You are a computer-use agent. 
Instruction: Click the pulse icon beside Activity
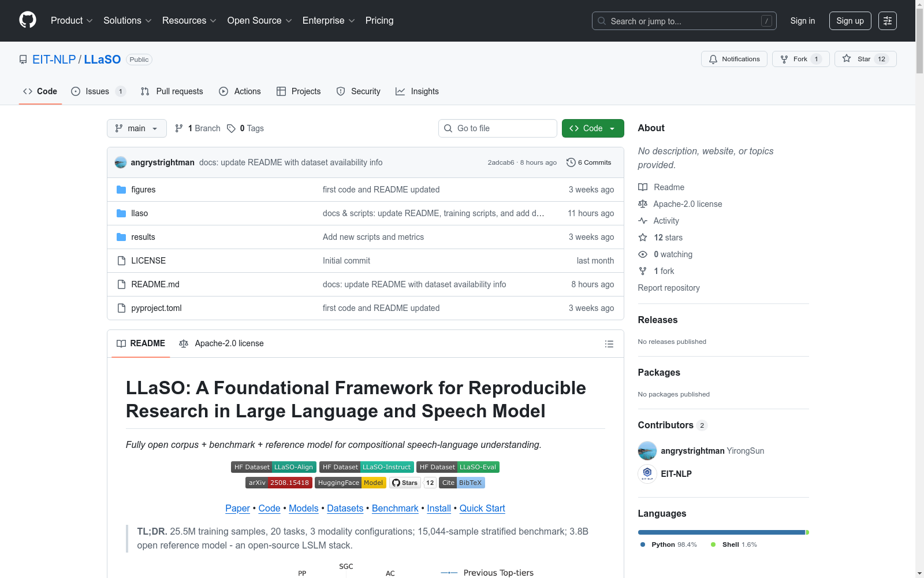pyautogui.click(x=643, y=221)
